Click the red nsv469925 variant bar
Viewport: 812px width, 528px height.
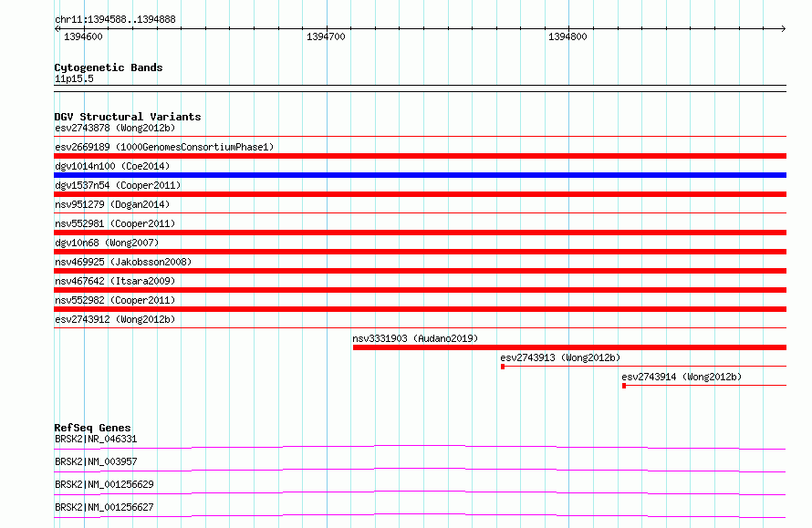coord(420,271)
